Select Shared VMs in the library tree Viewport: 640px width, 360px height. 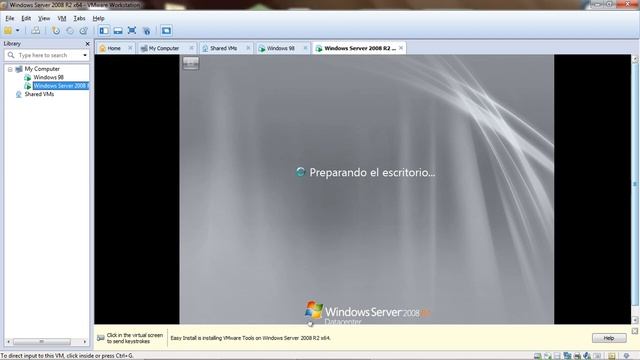[x=39, y=94]
